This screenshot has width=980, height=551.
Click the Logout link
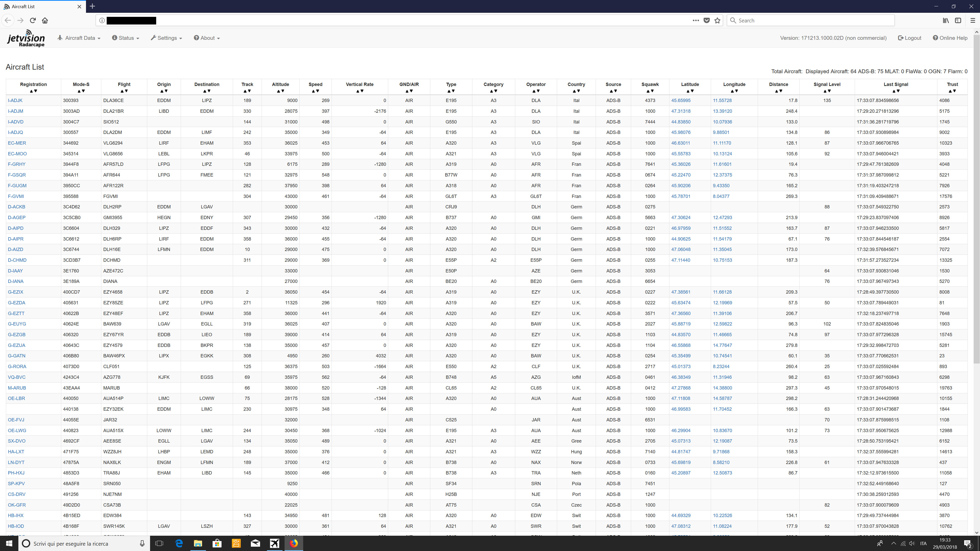click(910, 38)
